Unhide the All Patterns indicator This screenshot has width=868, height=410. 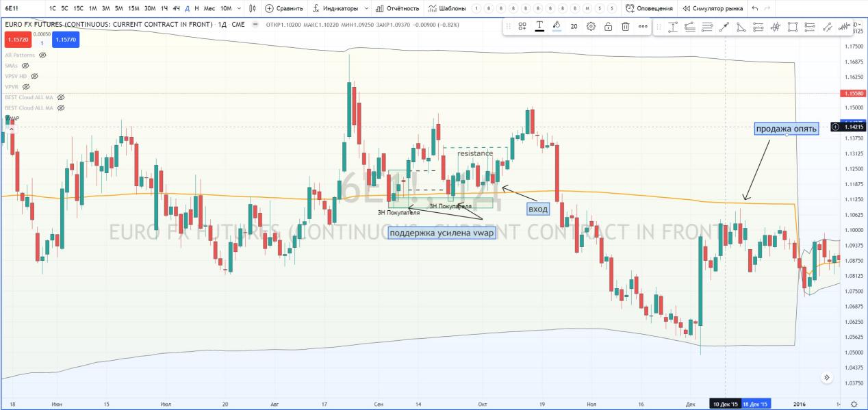tap(42, 55)
